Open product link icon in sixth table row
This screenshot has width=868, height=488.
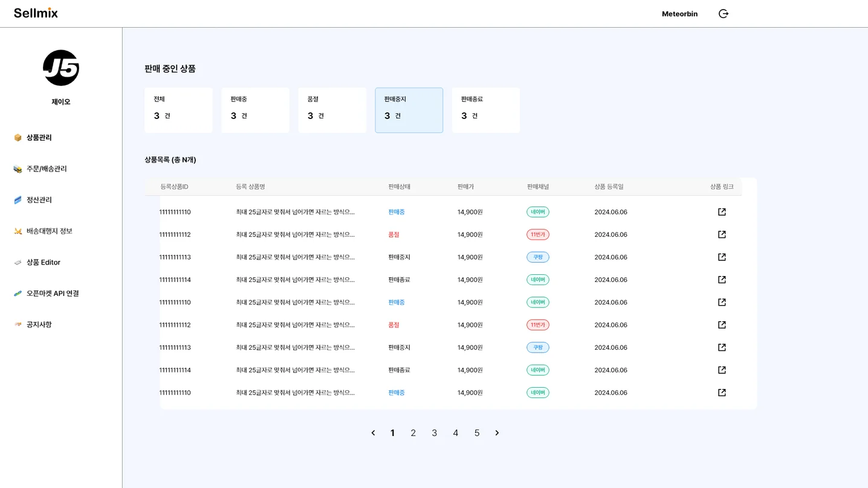(x=722, y=325)
